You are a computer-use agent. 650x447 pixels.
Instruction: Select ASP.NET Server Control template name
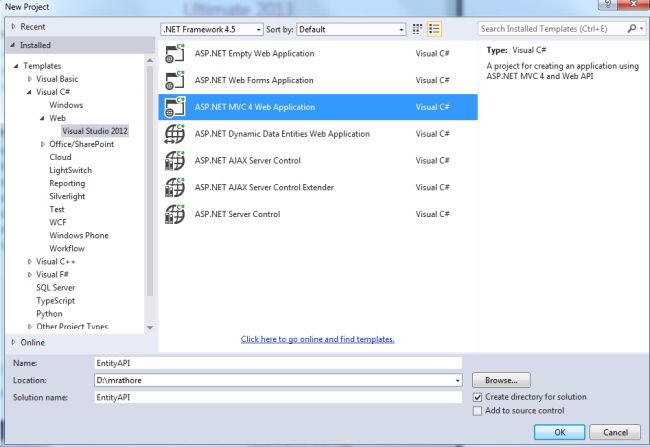(238, 214)
